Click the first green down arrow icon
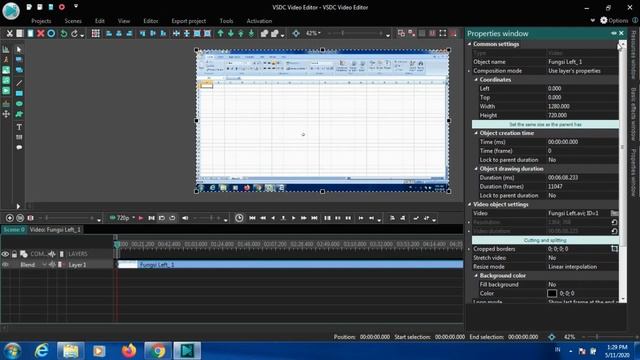Viewport: 640px width, 360px height. [x=231, y=33]
